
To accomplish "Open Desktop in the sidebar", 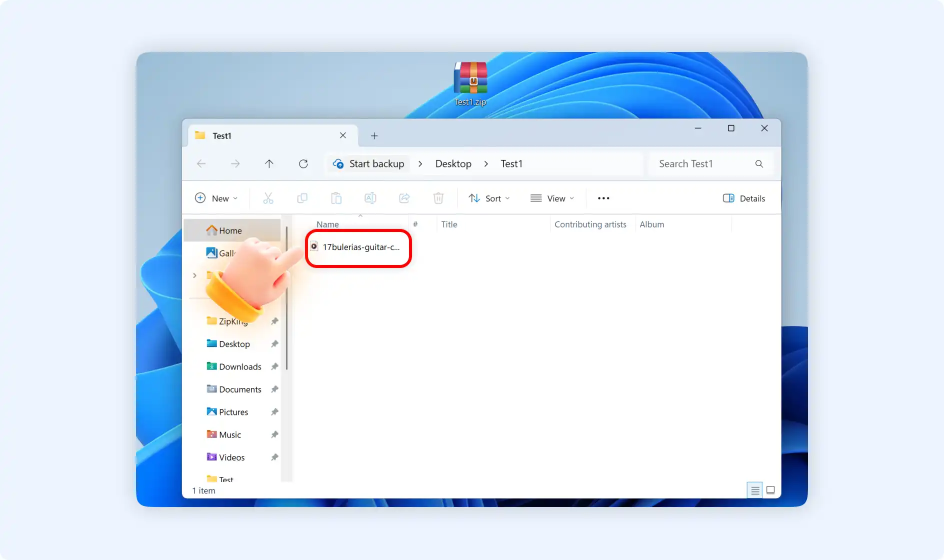I will pos(228,344).
